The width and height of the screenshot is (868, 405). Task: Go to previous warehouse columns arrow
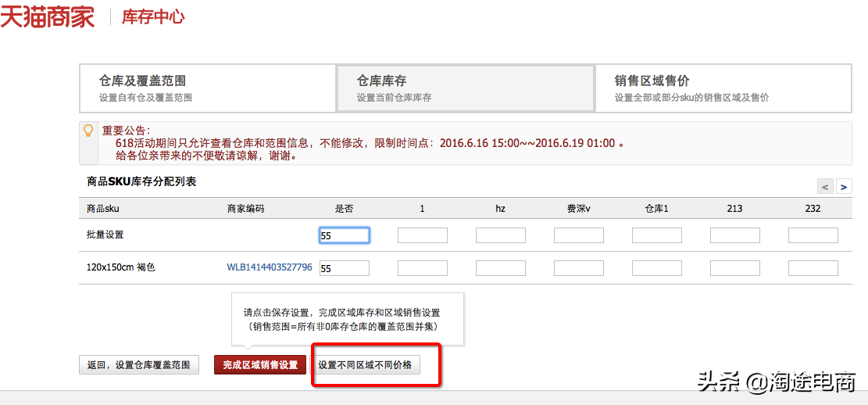[x=825, y=188]
